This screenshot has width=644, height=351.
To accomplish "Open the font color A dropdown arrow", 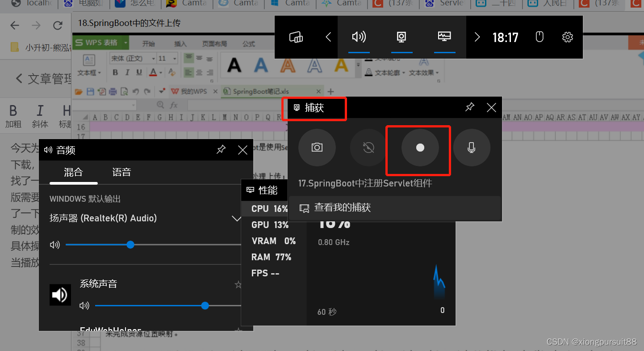I will click(x=161, y=72).
